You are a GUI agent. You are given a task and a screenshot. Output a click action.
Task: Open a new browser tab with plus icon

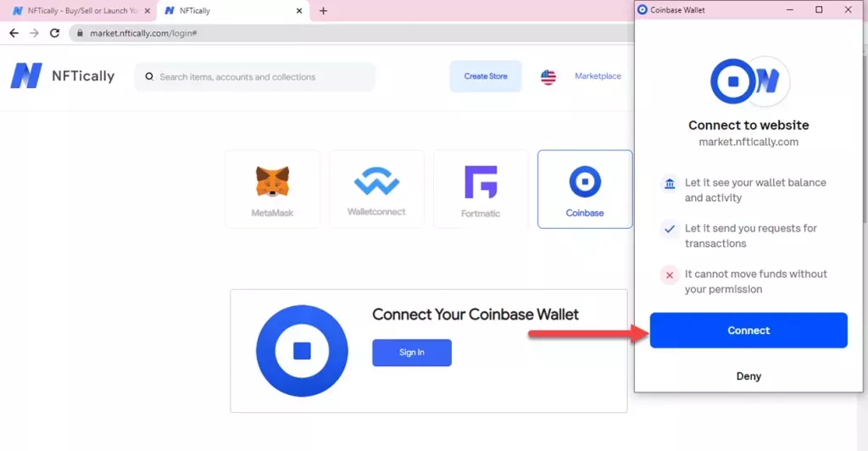pos(323,10)
